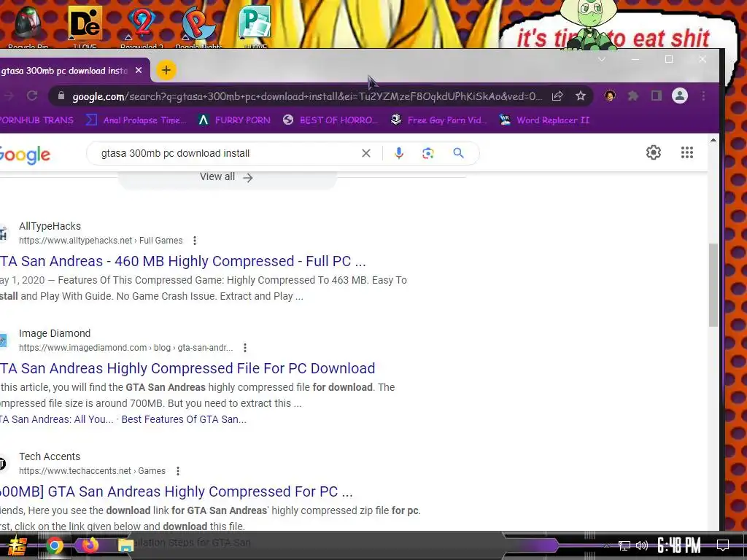Open the options menu for the AllTypeHacks result

click(194, 241)
